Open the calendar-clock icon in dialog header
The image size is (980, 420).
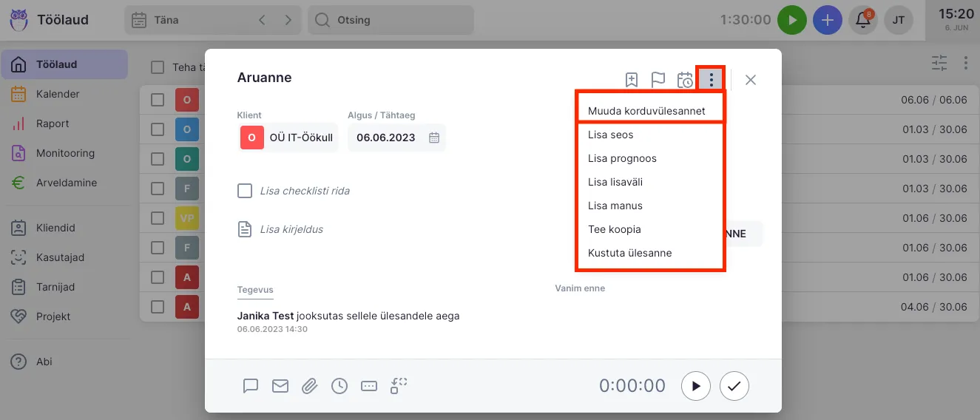[x=685, y=80]
